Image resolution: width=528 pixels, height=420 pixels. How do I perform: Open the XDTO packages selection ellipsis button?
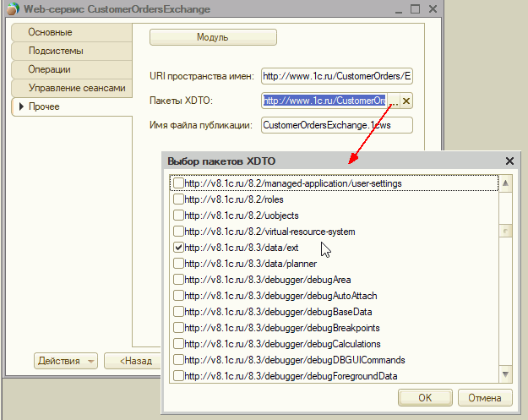coord(394,101)
